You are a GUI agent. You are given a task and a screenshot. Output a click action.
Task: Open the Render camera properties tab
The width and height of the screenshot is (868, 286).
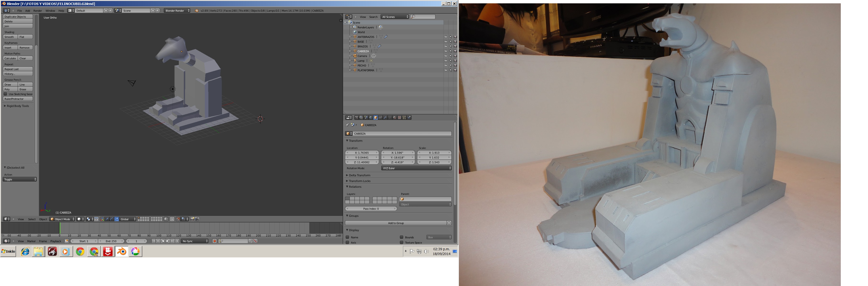point(356,117)
